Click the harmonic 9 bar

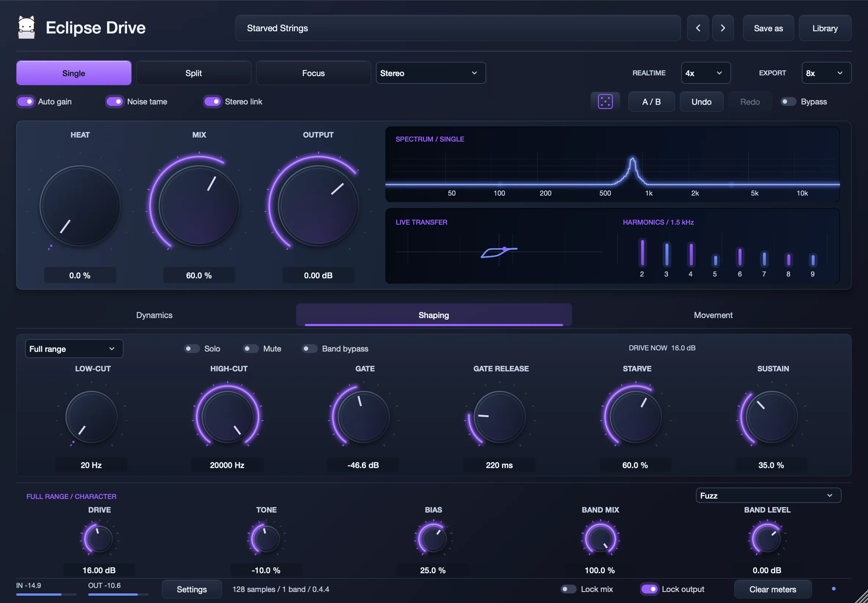812,260
